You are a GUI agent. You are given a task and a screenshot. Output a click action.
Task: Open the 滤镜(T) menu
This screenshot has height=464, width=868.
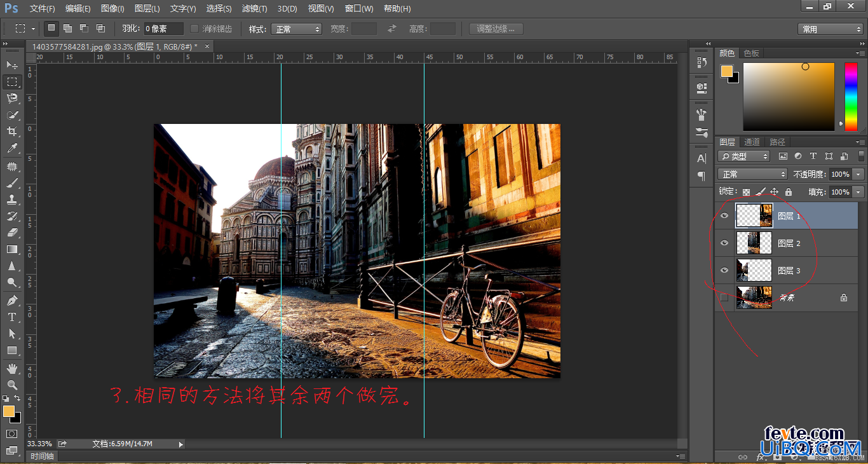click(255, 8)
